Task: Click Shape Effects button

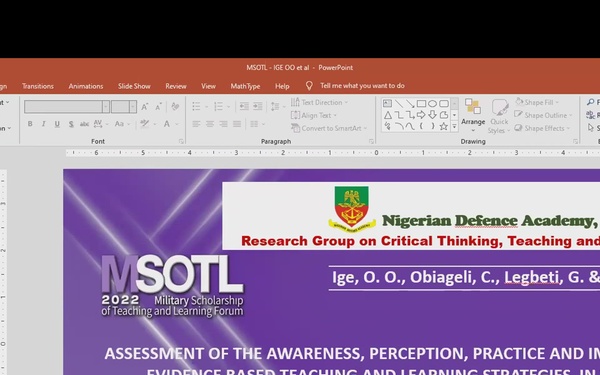Action: point(543,128)
